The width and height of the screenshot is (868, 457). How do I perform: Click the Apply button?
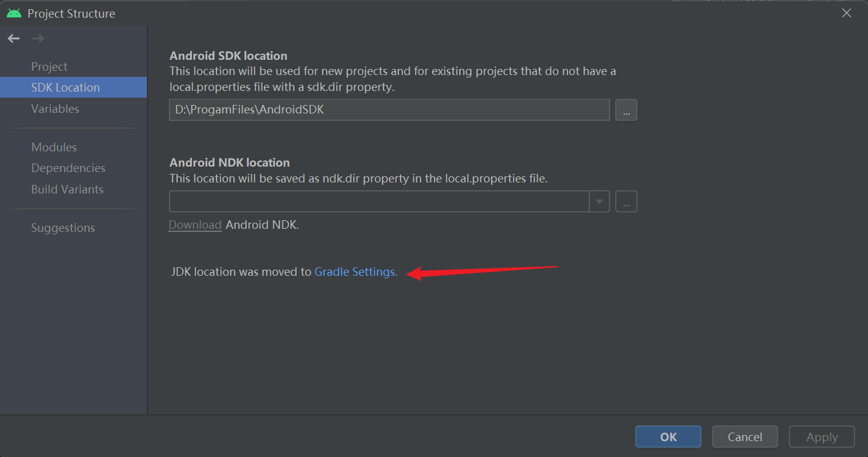(822, 437)
